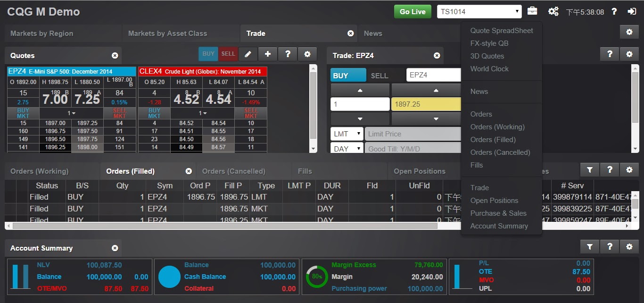
Task: Close the Orders (Filled) tab
Action: click(x=189, y=171)
